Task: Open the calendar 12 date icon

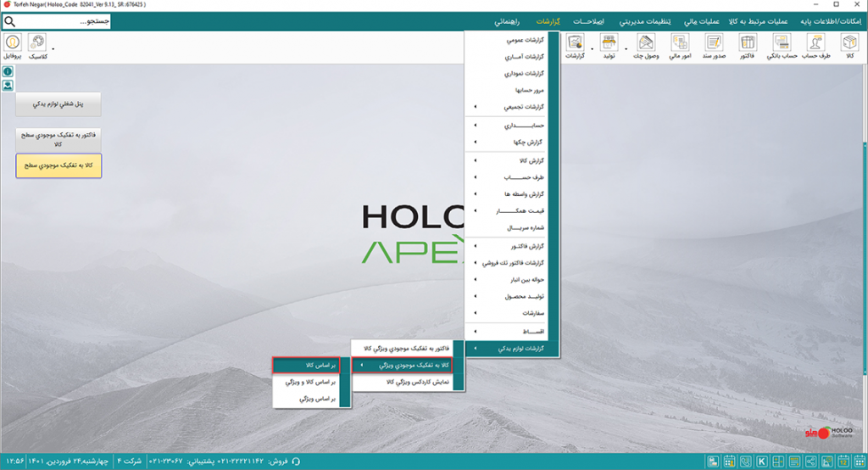Action: (x=843, y=462)
